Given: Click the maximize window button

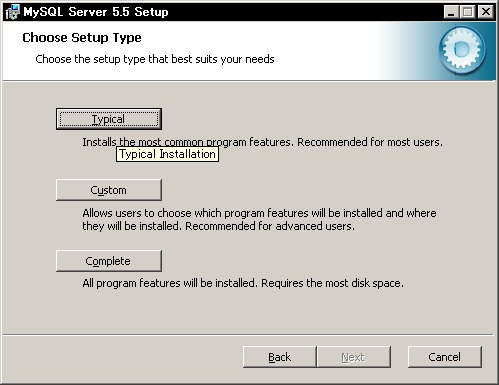Looking at the screenshot, I should coord(468,12).
